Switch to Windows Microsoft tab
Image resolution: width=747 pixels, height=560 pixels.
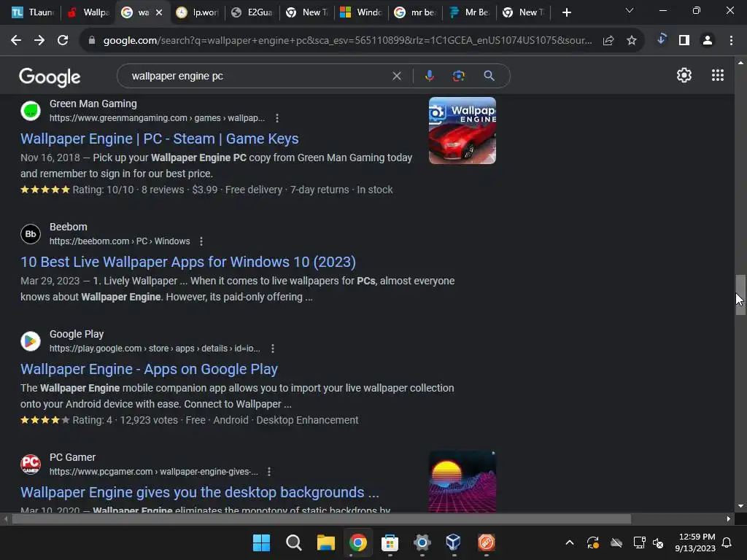pos(362,12)
